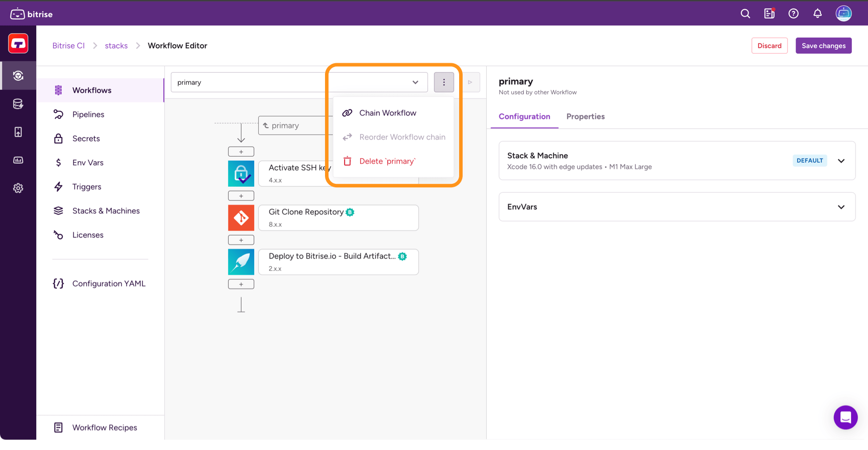
Task: Click verified badge next to Deploy to Bitrise.io
Action: click(x=402, y=257)
